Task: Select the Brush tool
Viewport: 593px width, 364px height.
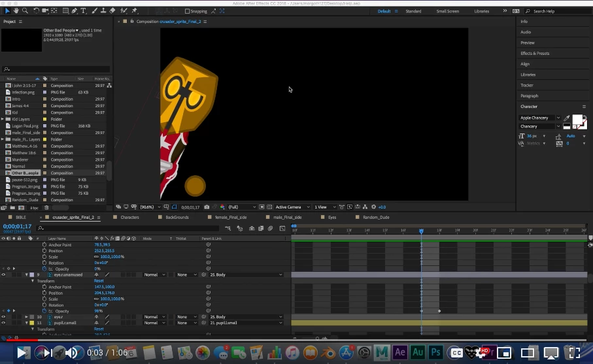Action: (95, 11)
